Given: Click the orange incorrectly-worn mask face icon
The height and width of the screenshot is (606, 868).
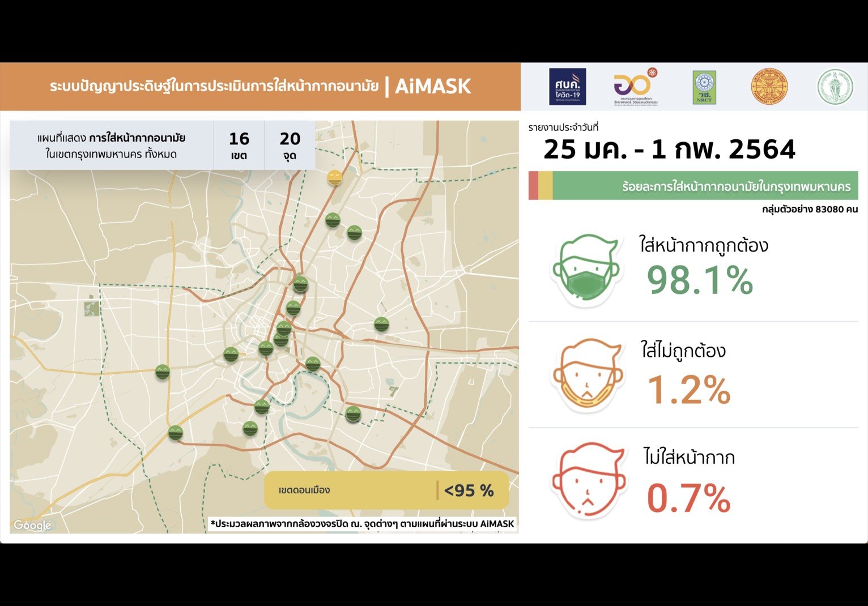Looking at the screenshot, I should 587,375.
